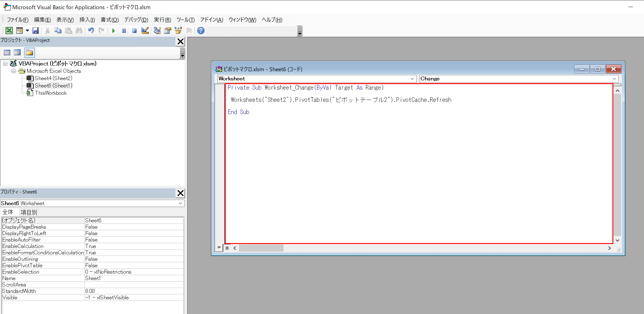
Task: Click the Name property value Sheet1
Action: point(134,278)
